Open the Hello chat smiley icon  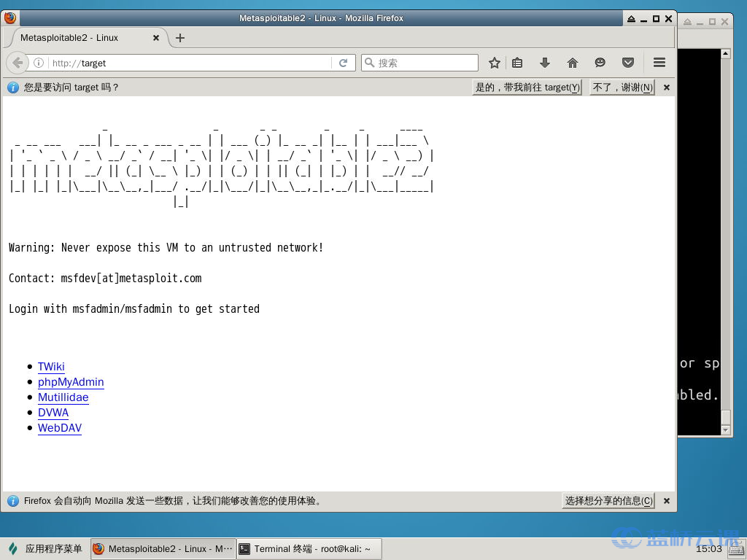click(x=600, y=63)
